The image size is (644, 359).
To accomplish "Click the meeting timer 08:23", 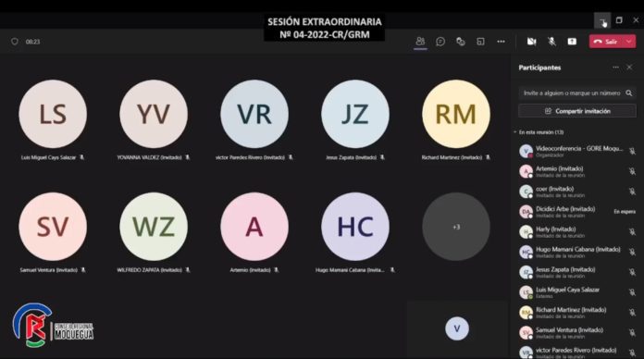I will point(33,42).
